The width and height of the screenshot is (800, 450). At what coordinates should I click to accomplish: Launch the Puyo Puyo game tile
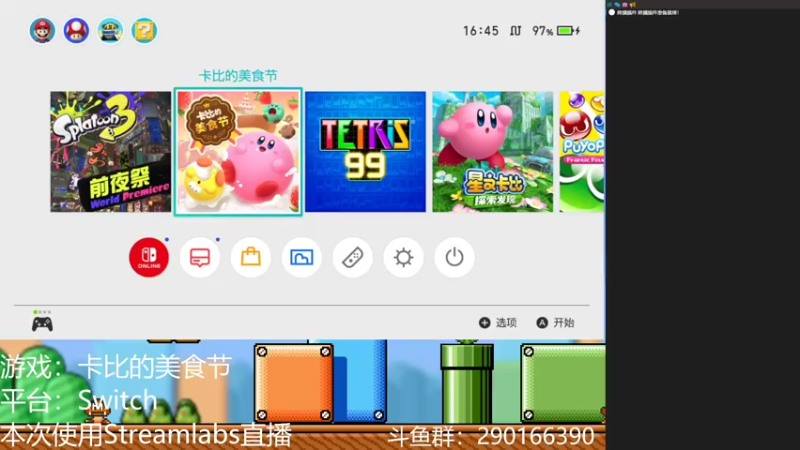(582, 152)
